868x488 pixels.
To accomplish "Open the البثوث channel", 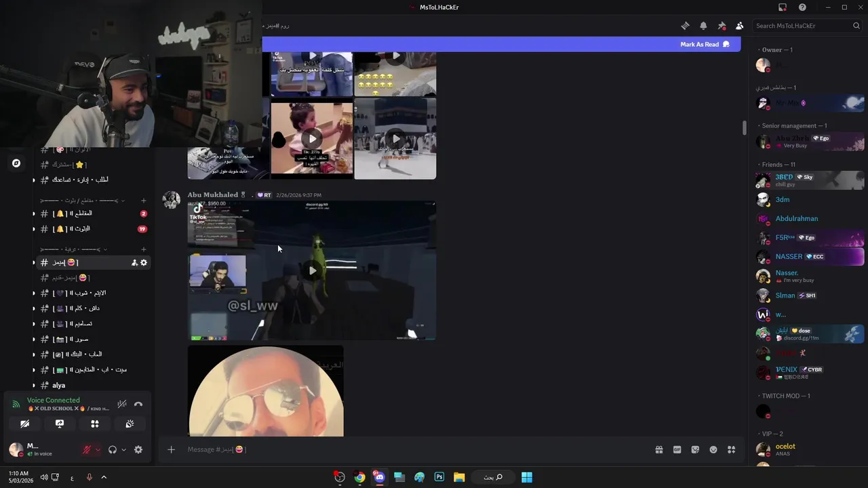I will pyautogui.click(x=92, y=229).
